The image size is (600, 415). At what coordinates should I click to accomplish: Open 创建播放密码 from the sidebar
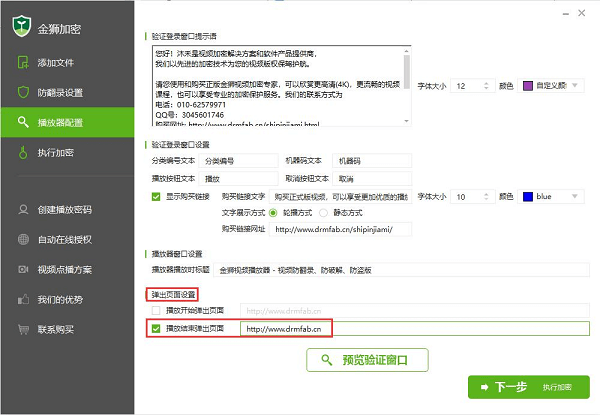[67, 210]
